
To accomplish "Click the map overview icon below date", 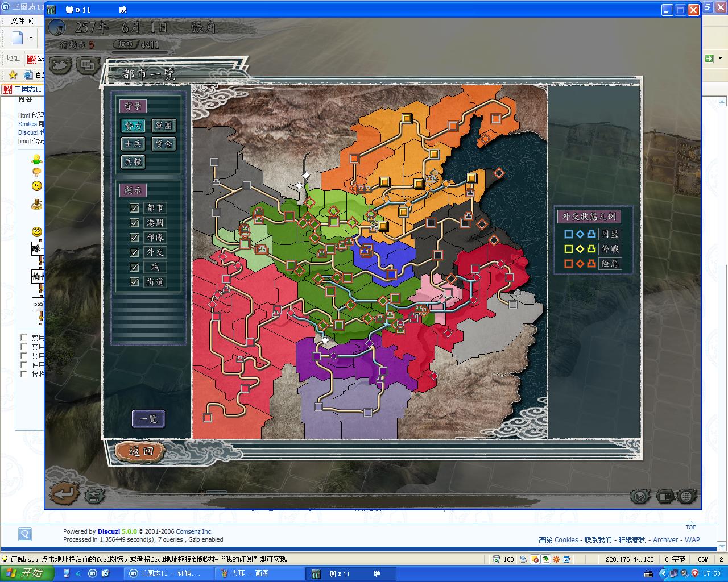I will point(60,65).
